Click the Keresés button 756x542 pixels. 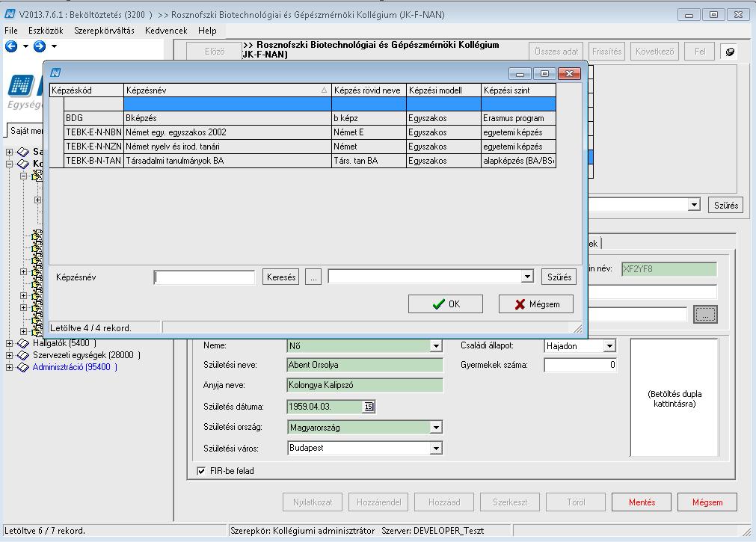point(281,277)
